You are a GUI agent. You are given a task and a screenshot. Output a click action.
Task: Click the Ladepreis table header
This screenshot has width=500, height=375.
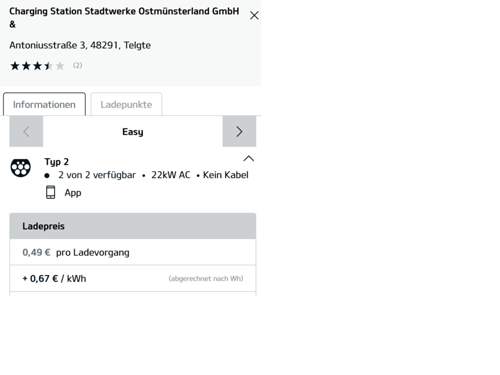click(133, 226)
